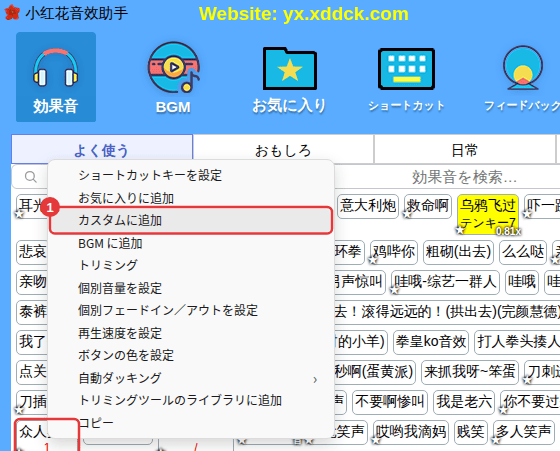This screenshot has width=560, height=451.
Task: Play the 哇哦-综艺一群人 sound button
Action: tap(445, 282)
